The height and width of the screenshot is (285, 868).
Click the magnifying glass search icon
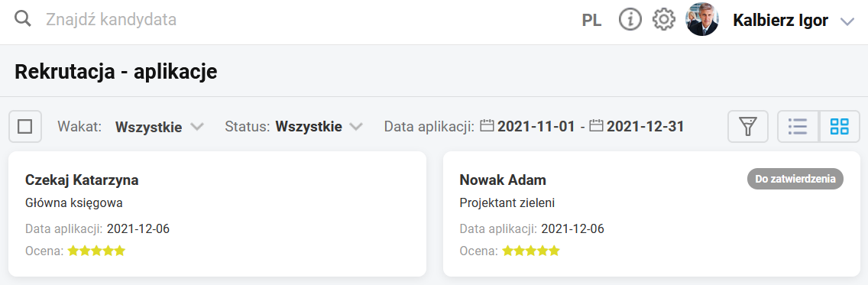point(23,19)
